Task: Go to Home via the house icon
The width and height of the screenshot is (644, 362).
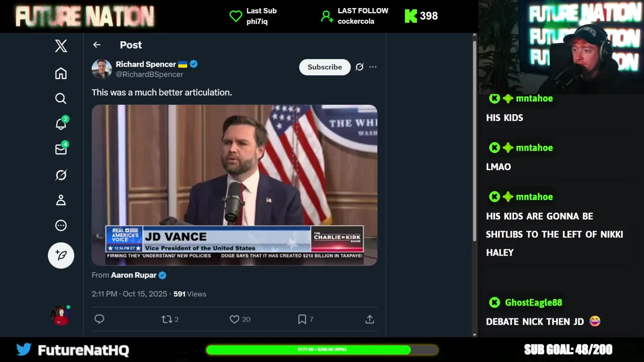Action: pyautogui.click(x=61, y=73)
